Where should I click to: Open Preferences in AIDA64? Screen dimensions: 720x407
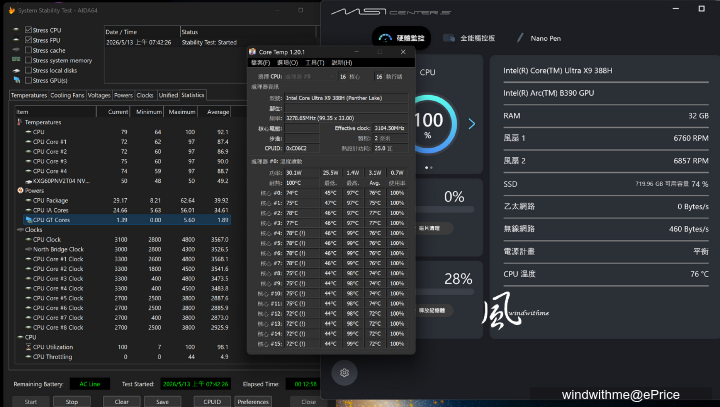tap(253, 401)
